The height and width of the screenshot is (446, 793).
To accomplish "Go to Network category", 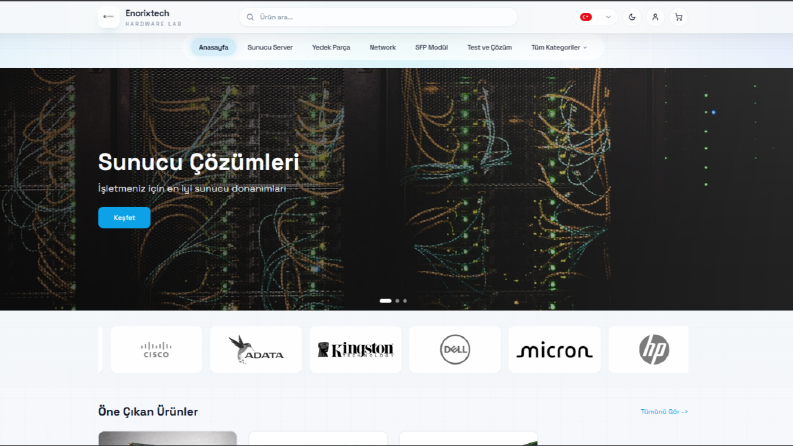I will (x=382, y=48).
